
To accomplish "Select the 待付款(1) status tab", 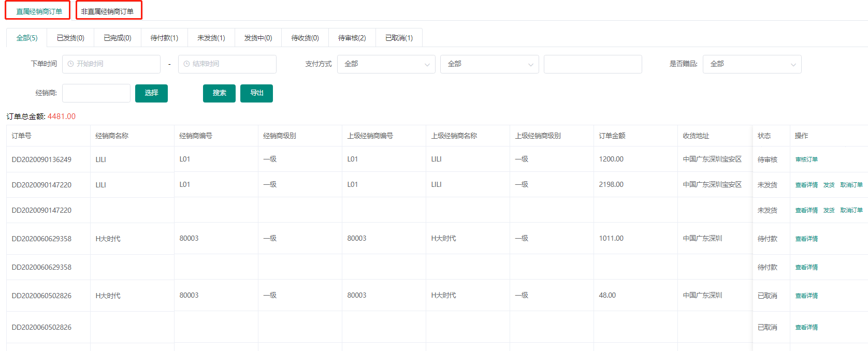I will 164,38.
